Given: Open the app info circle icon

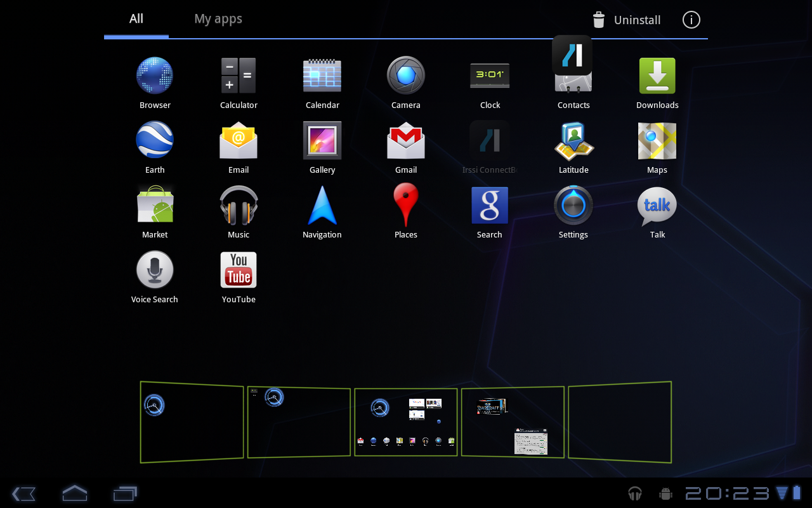Looking at the screenshot, I should [691, 20].
